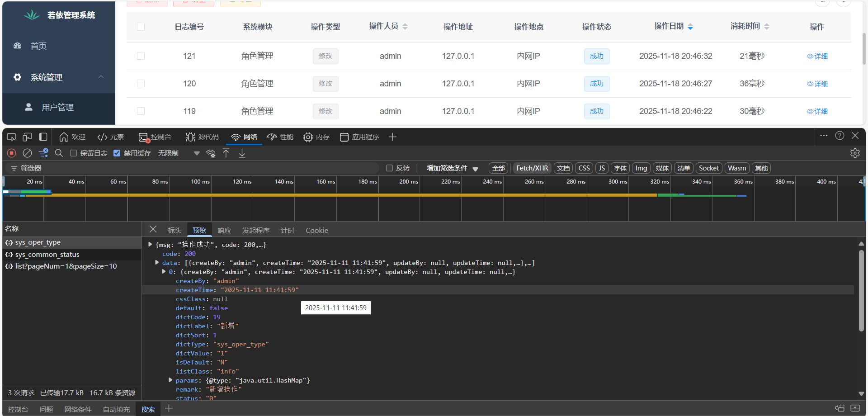Toggle the DevTools sidebar panel icon
Image resolution: width=868 pixels, height=416 pixels.
43,137
